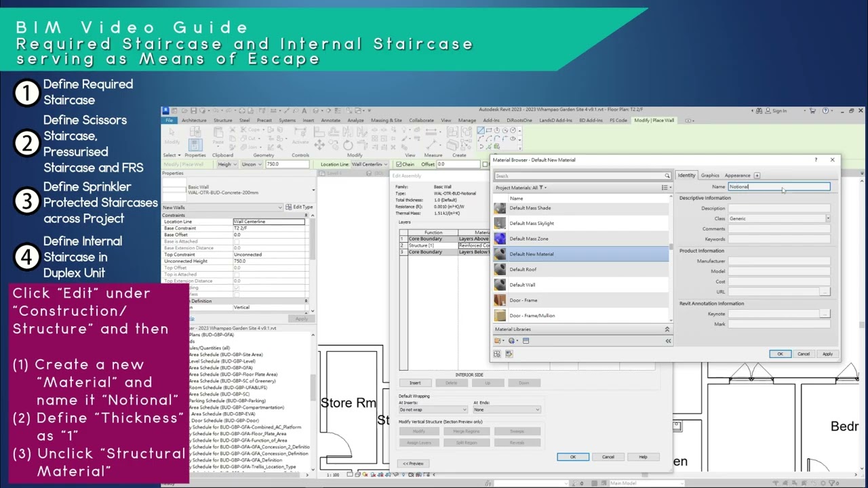The width and height of the screenshot is (868, 488).
Task: Click the edit material properties icon
Action: point(509,354)
